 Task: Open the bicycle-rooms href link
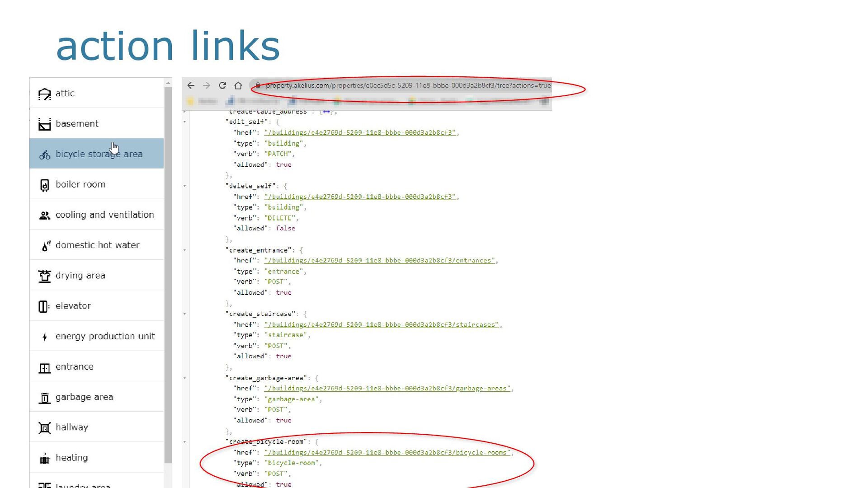pos(387,453)
